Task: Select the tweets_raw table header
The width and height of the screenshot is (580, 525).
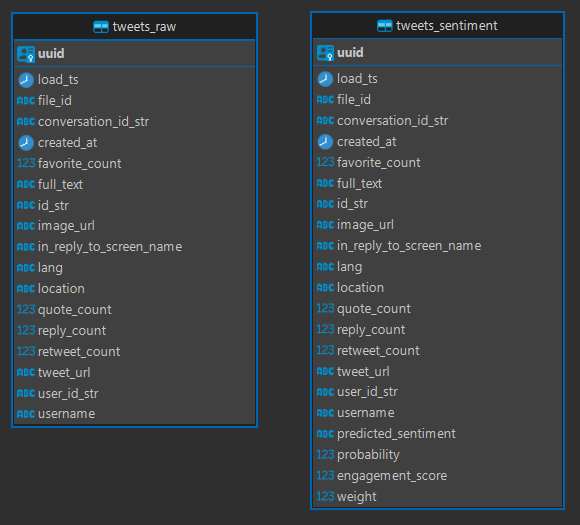Action: click(134, 27)
